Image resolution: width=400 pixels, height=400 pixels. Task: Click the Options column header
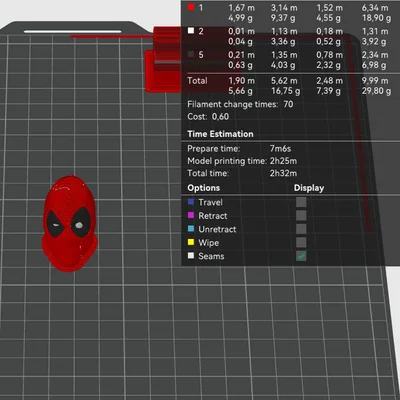pyautogui.click(x=204, y=188)
